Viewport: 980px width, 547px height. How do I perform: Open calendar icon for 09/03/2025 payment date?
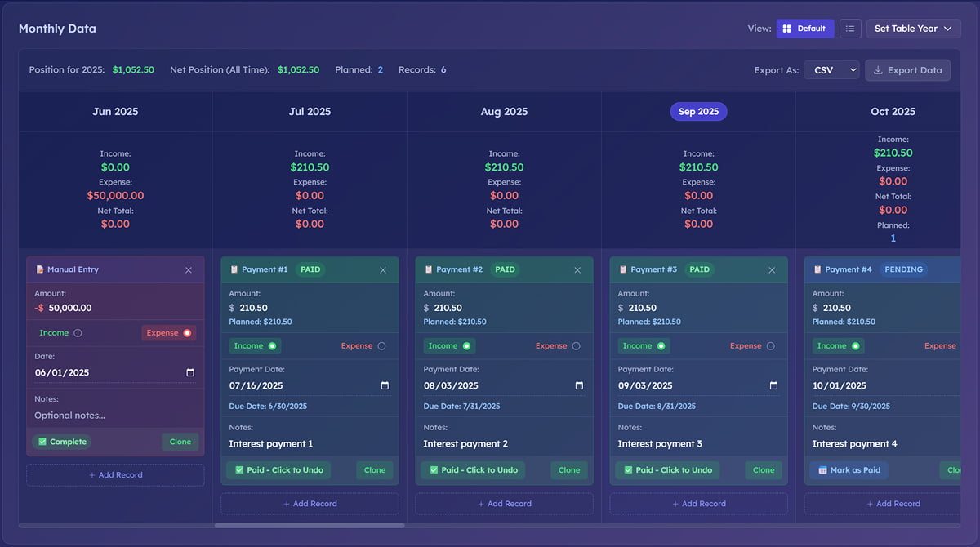[x=773, y=386]
